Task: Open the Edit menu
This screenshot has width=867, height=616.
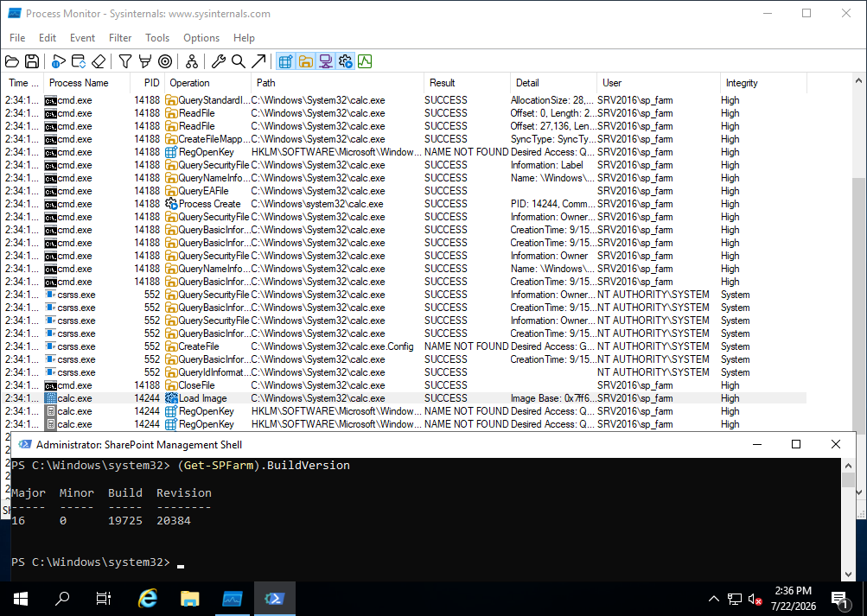Action: click(x=48, y=37)
